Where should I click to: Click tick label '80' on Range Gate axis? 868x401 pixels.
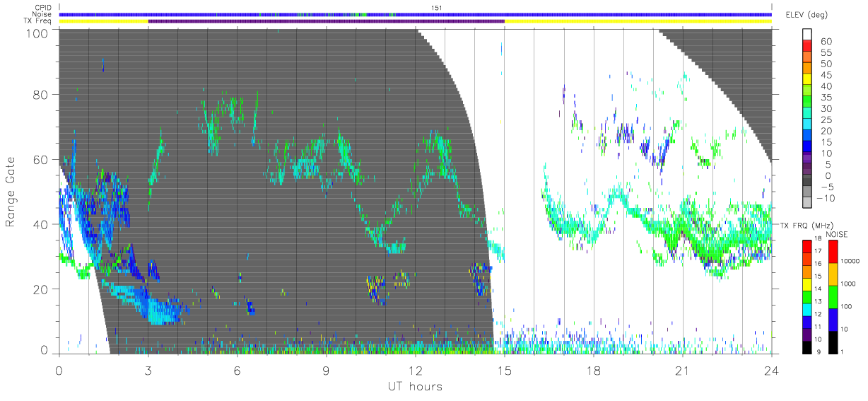[42, 95]
